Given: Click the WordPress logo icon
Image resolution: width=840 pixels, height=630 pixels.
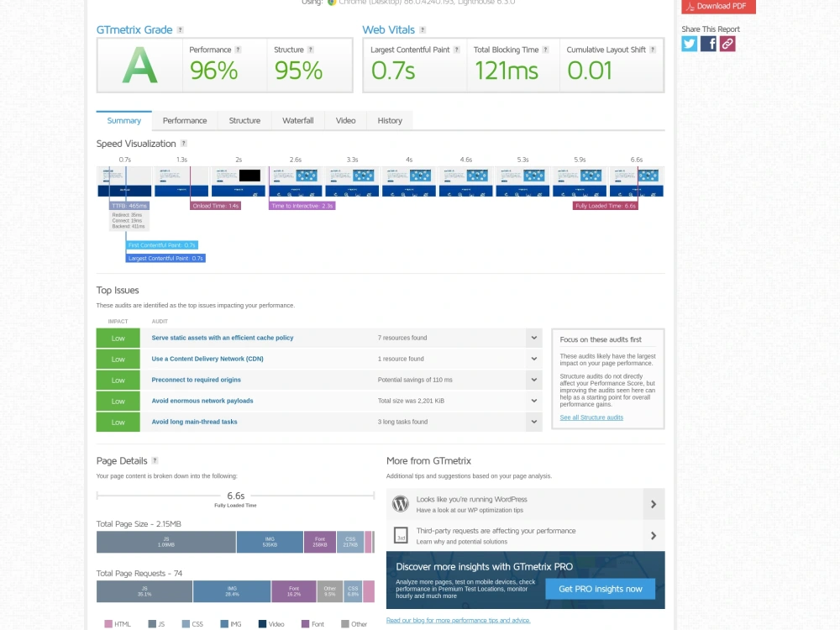Looking at the screenshot, I should coord(401,504).
